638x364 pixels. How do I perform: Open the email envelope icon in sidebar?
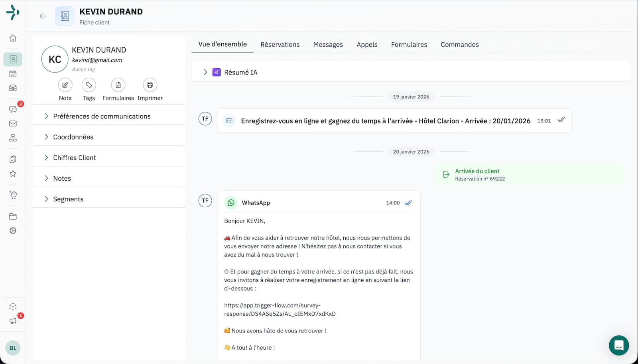[x=13, y=123]
